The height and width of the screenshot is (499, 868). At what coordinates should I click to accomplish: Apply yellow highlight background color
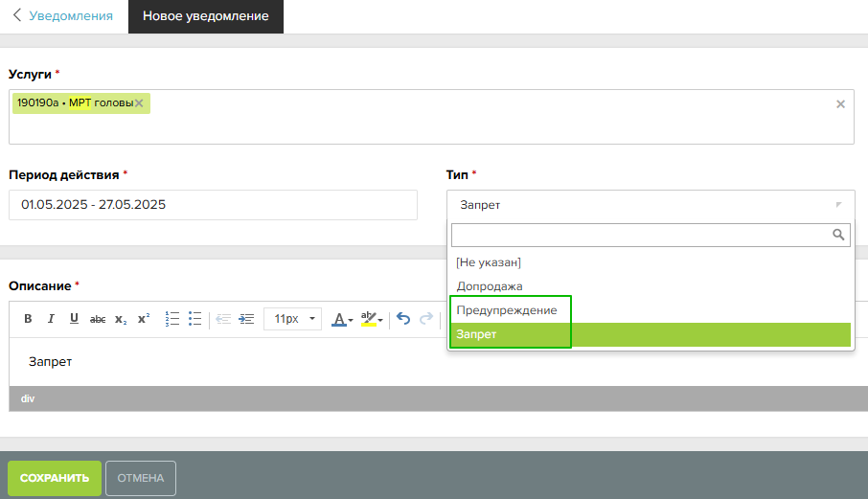point(368,319)
